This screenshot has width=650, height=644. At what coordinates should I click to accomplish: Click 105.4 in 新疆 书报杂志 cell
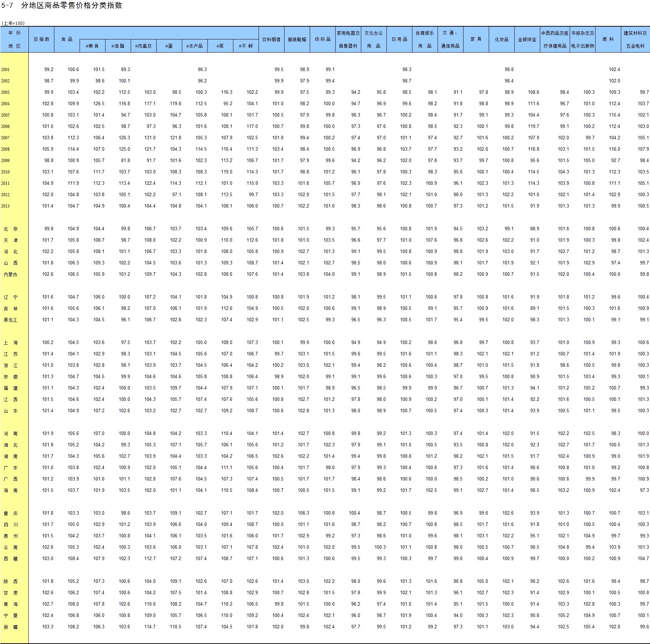pyautogui.click(x=589, y=627)
